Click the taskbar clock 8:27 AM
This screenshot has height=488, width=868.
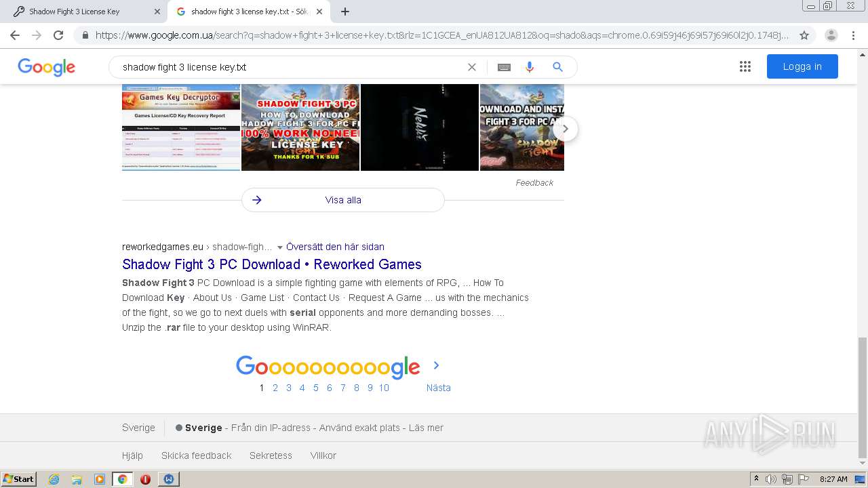click(833, 479)
